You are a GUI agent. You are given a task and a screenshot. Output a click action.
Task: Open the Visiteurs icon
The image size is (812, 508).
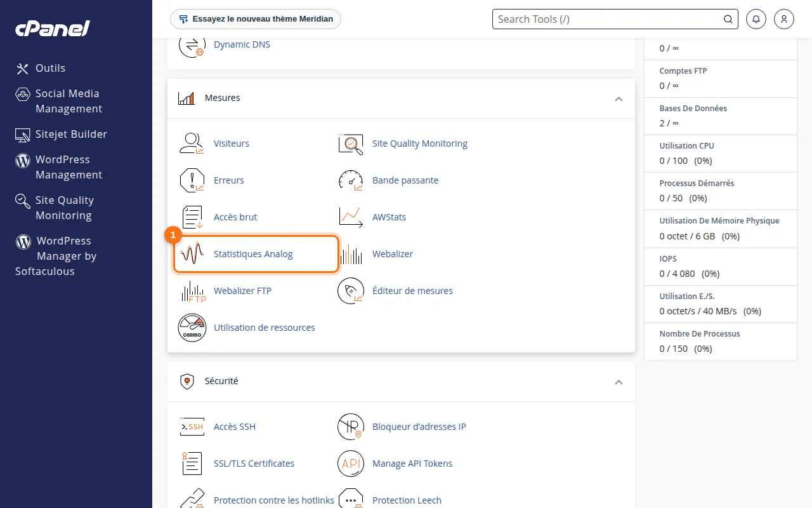click(192, 144)
